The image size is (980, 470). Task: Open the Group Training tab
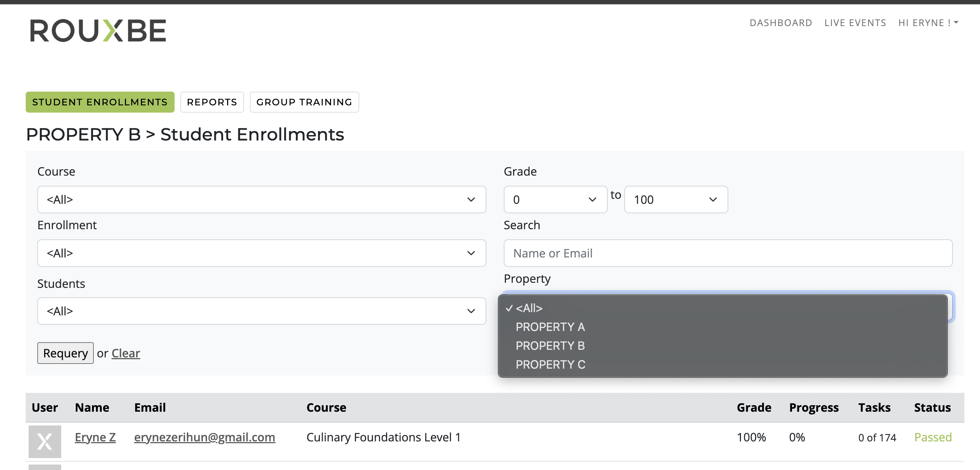[x=304, y=102]
